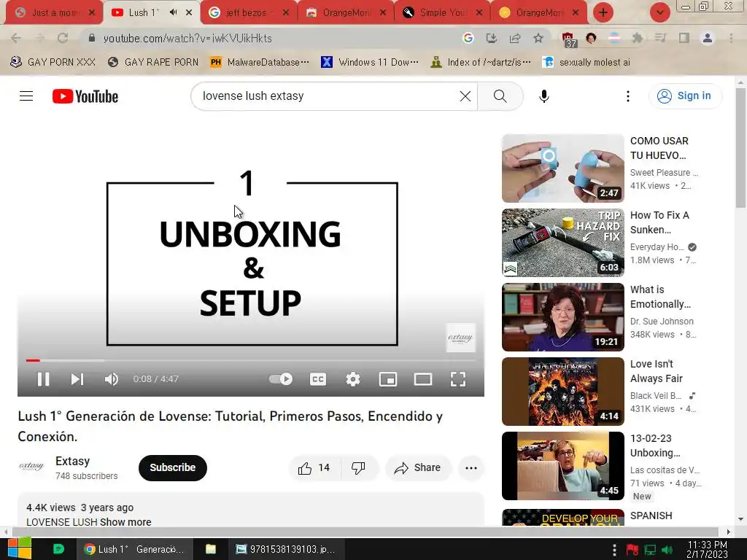Seek along the video progress bar
The width and height of the screenshot is (747, 560).
[251, 360]
